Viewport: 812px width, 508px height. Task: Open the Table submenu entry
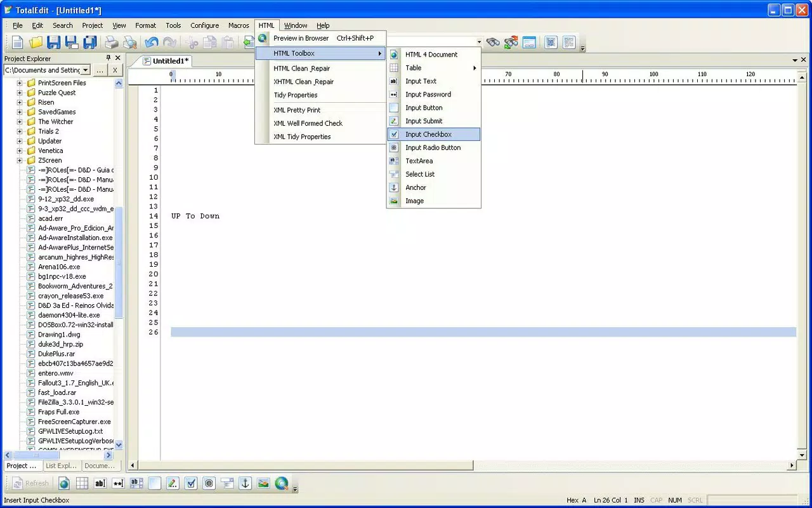[x=433, y=68]
